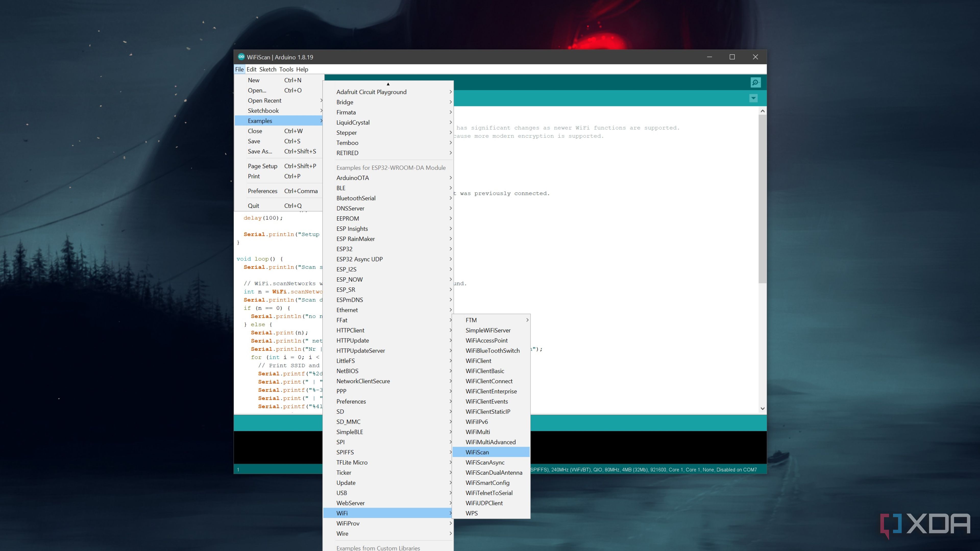Open the WiFiScanAsync example
Image resolution: width=980 pixels, height=551 pixels.
491,462
